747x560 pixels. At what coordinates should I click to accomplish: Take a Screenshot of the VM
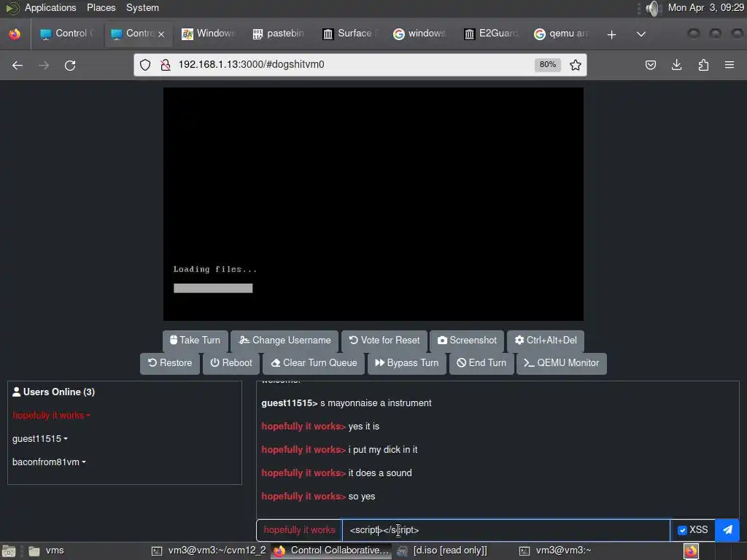tap(467, 341)
